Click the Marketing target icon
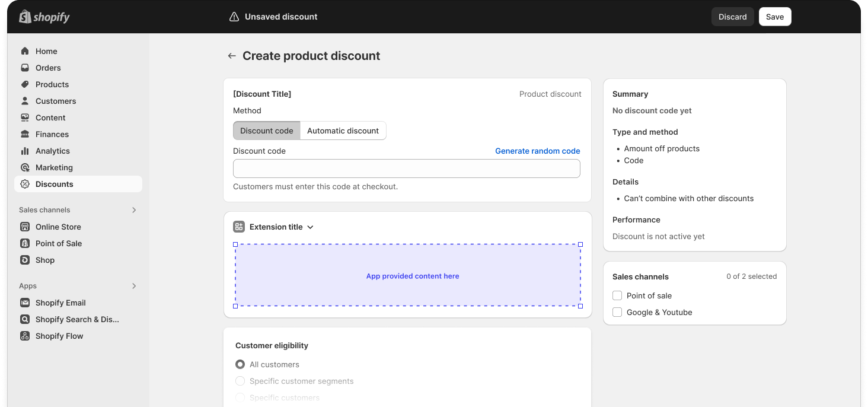 pyautogui.click(x=25, y=167)
